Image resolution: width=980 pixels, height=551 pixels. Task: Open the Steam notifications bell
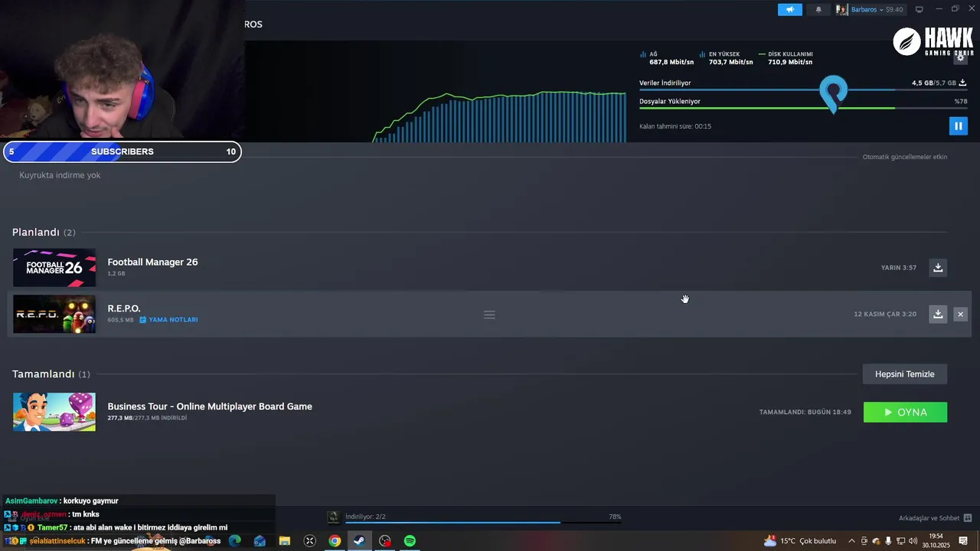818,9
